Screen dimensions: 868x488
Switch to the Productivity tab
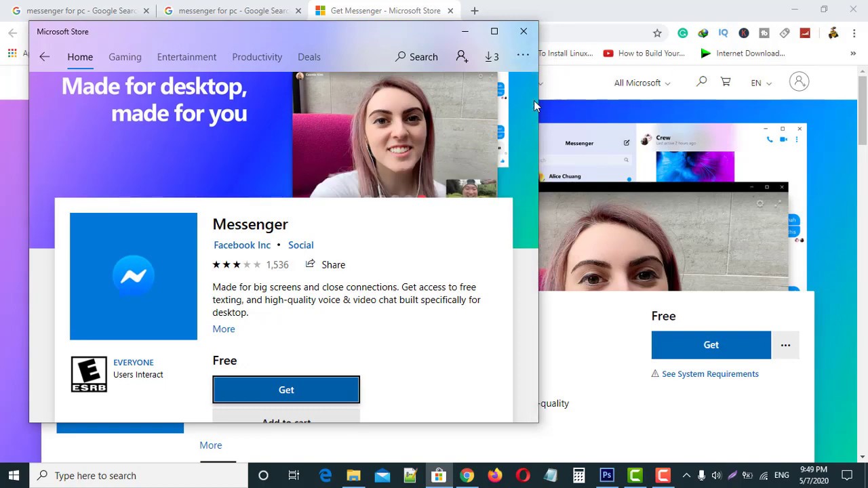click(257, 57)
